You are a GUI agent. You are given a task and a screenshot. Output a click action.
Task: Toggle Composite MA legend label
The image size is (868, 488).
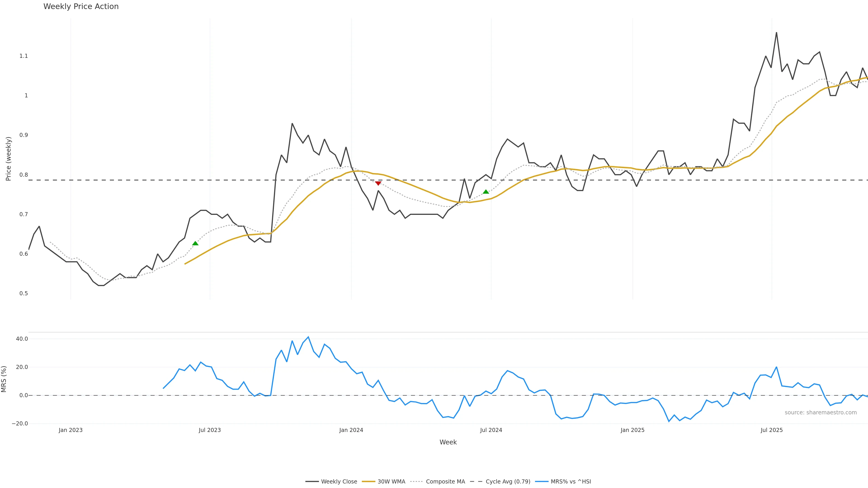point(445,482)
